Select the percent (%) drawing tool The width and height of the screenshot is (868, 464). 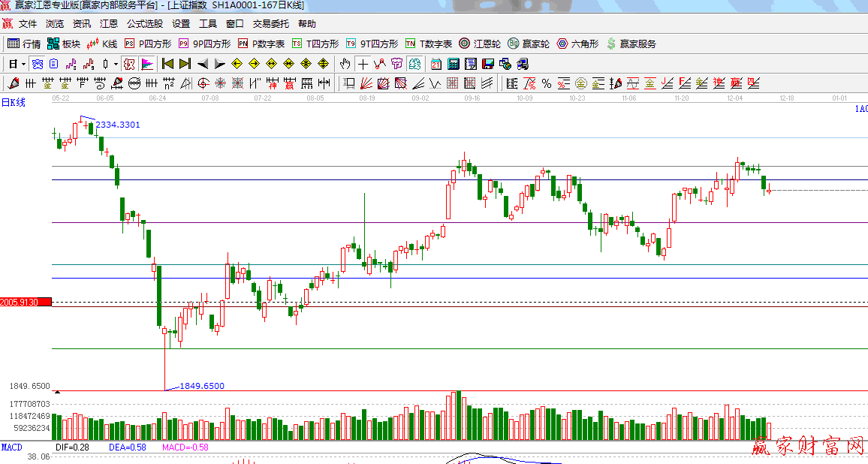pos(546,83)
